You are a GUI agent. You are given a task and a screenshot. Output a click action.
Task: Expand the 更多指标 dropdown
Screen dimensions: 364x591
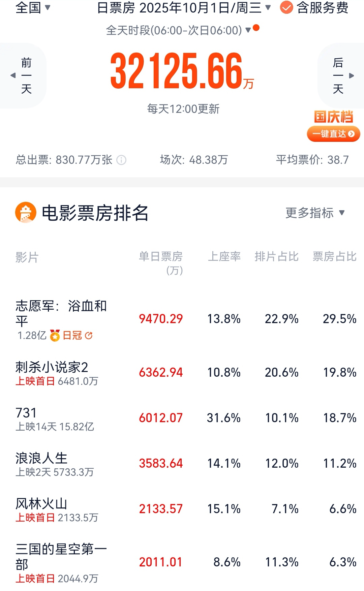315,213
